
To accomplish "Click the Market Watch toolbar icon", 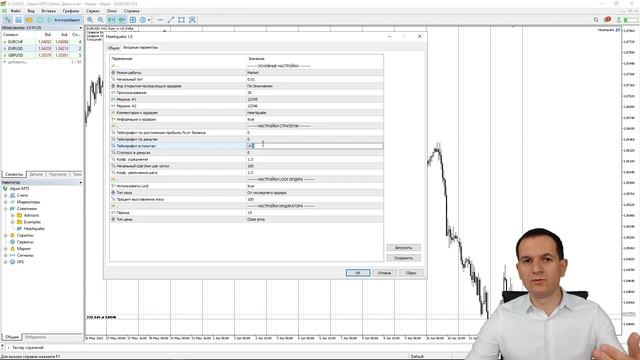I will click(19, 20).
